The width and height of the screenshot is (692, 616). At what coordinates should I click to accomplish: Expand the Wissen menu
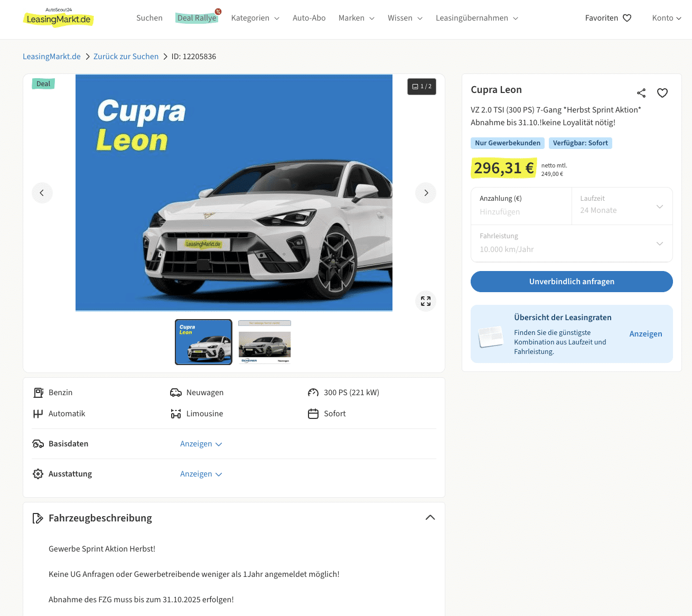(405, 18)
